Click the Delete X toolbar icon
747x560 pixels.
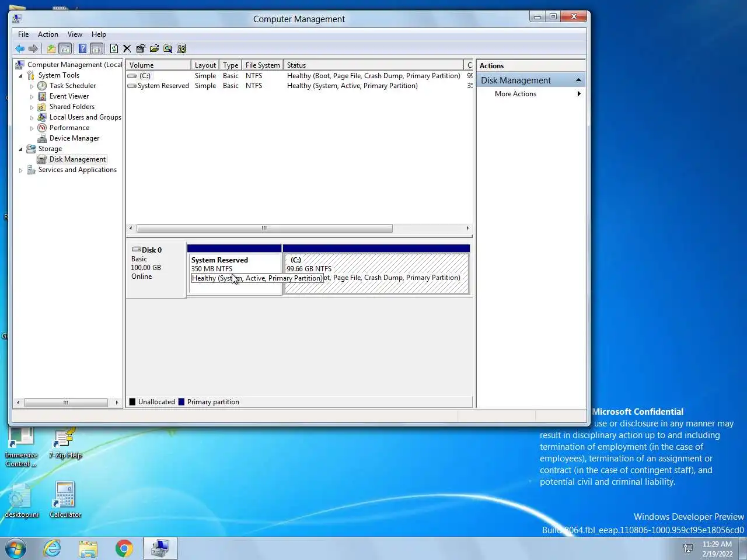pos(127,49)
